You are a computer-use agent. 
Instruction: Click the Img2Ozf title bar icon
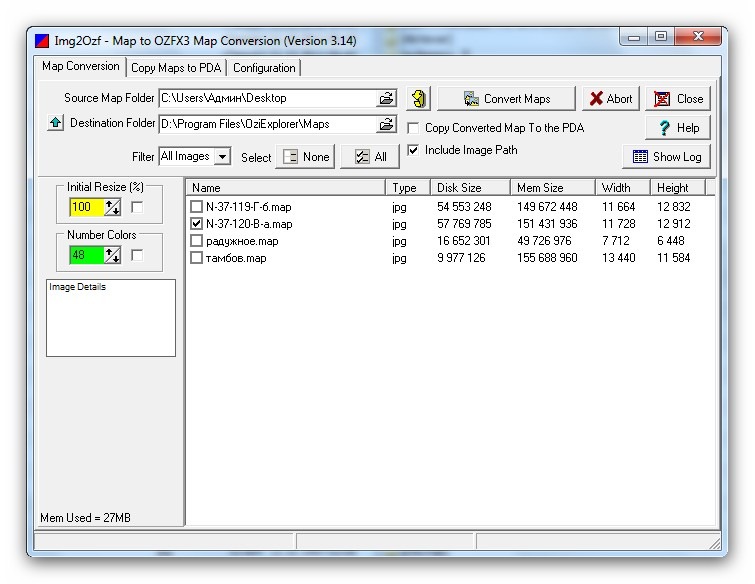42,40
